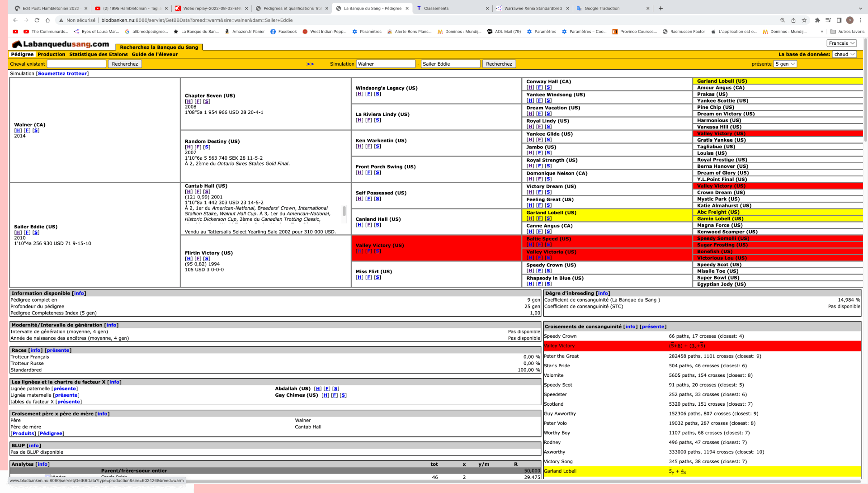The width and height of the screenshot is (868, 493).
Task: Select 'Speedy Crown' in inbreeding crosses
Action: [561, 337]
